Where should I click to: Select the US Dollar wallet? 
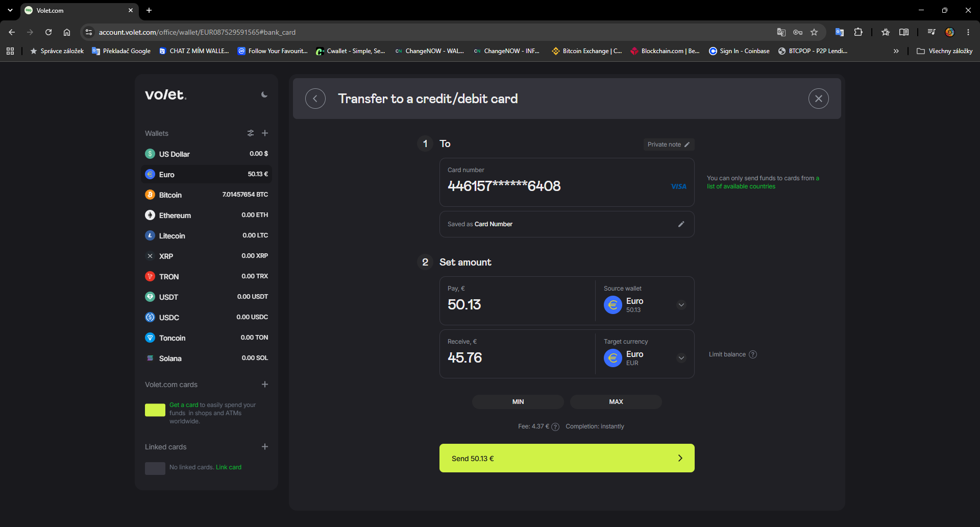[x=206, y=154]
